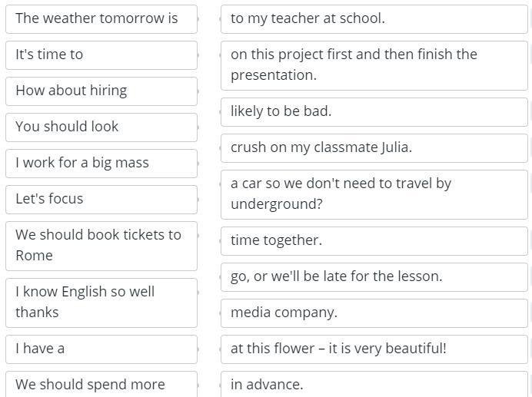The height and width of the screenshot is (397, 532).
Task: Choose 'I know English so well thanks' card
Action: point(101,302)
